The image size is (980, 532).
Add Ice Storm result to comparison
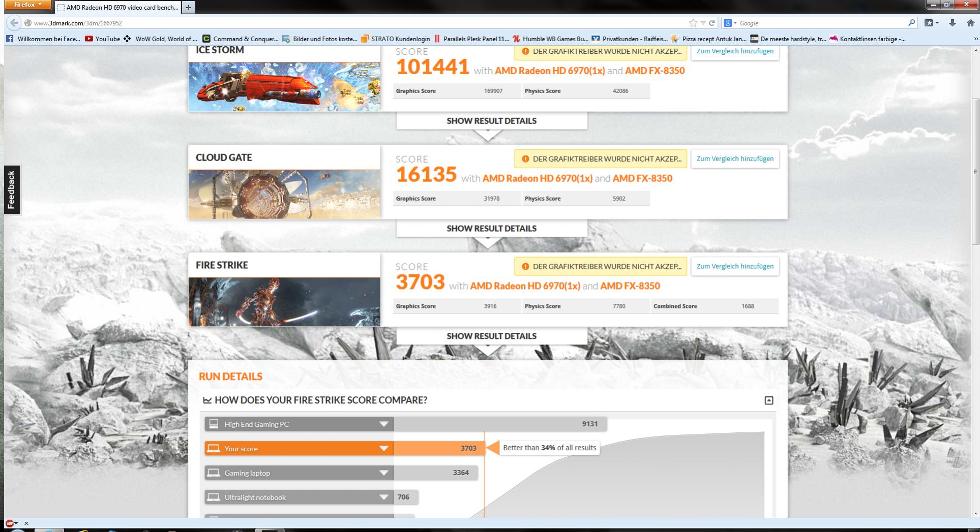[x=735, y=51]
